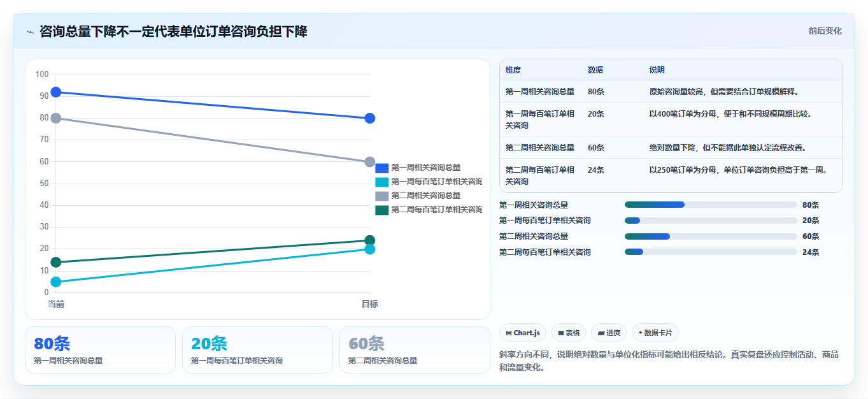Click the table note starting with 以400笔订单为分母

pyautogui.click(x=730, y=114)
